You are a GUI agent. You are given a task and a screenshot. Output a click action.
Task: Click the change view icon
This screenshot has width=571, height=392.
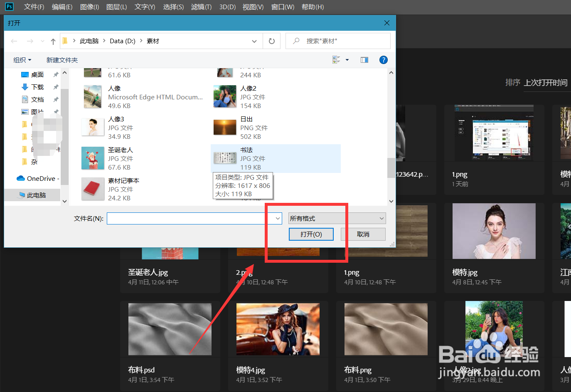pos(336,60)
